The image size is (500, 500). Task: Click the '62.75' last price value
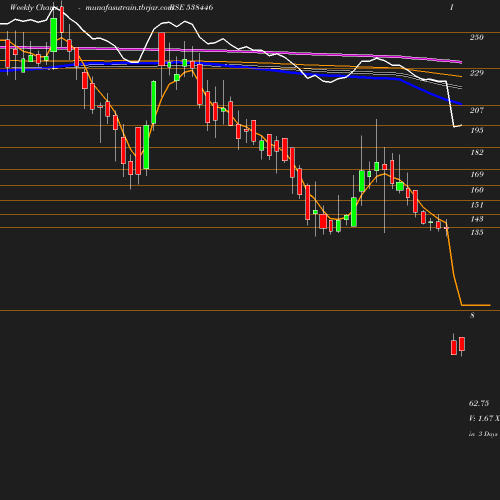click(479, 403)
